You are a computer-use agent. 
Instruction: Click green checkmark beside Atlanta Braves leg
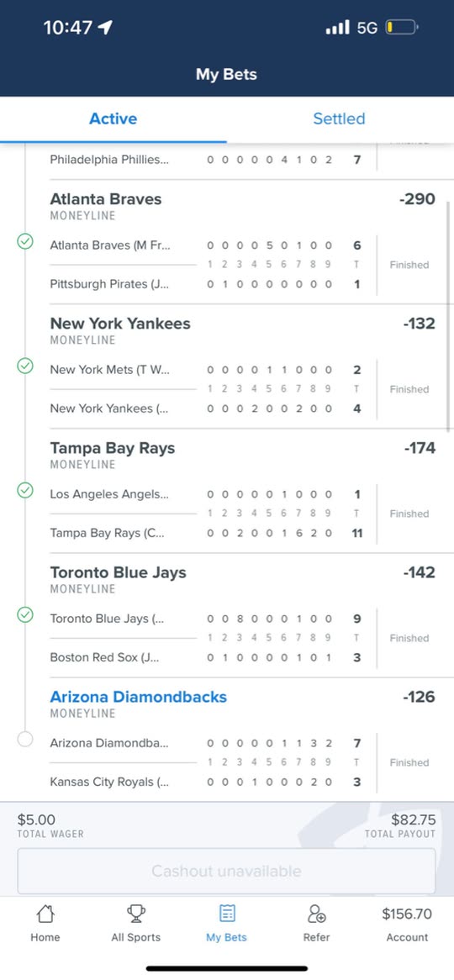point(25,241)
